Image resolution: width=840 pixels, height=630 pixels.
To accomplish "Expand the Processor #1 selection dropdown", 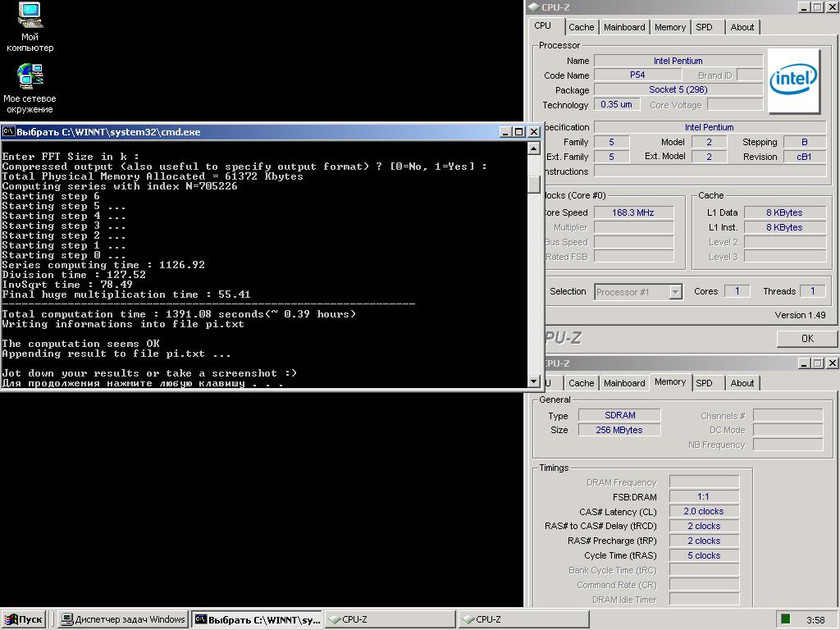I will tap(676, 292).
